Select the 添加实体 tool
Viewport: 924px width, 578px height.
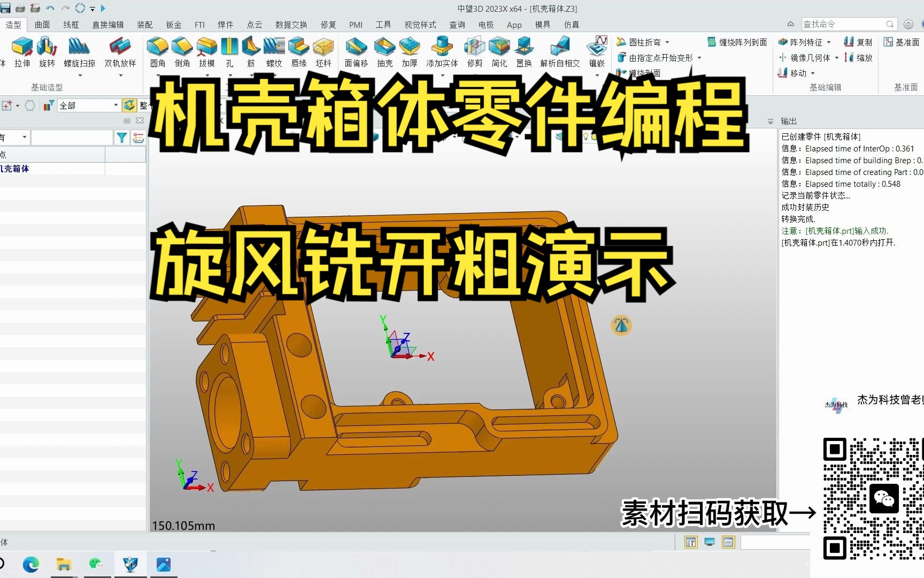tap(442, 52)
